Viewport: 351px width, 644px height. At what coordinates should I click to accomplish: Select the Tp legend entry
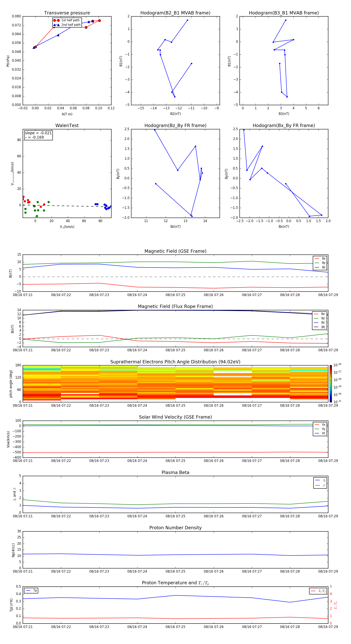[x=31, y=591]
